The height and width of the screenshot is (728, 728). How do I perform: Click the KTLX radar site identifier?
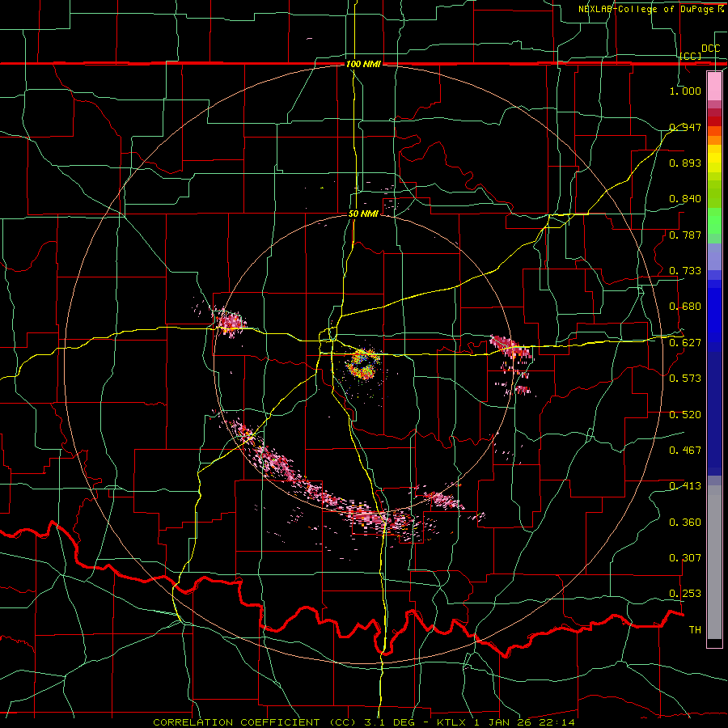coord(453,722)
